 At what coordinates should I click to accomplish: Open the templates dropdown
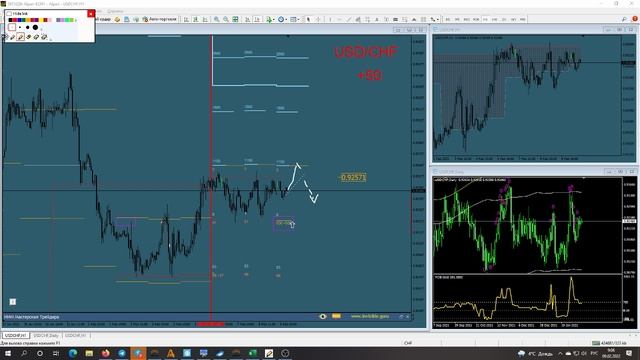[x=295, y=19]
